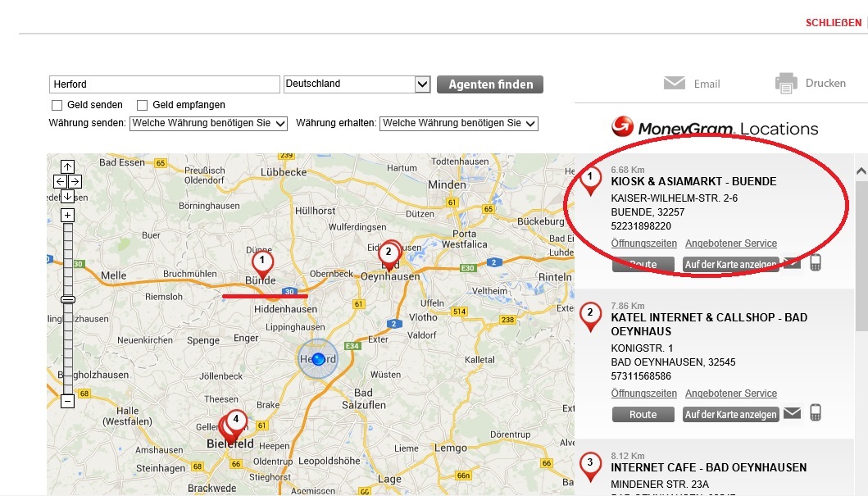This screenshot has width=868, height=496.
Task: Click the SCHLIEßEN link
Action: [833, 23]
